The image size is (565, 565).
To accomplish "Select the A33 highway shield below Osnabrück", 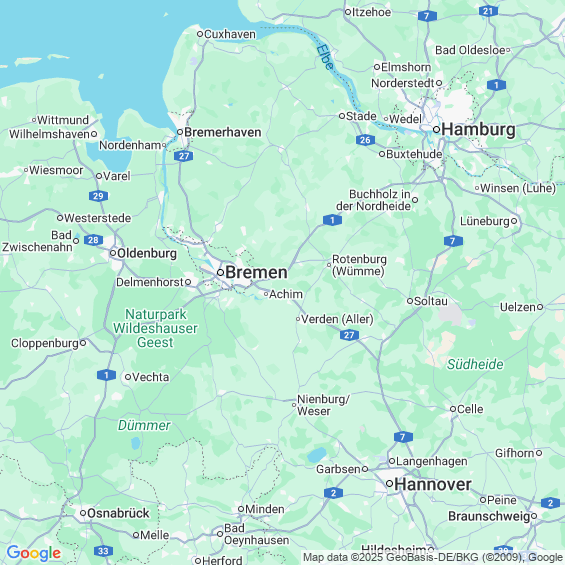I will pos(103,551).
